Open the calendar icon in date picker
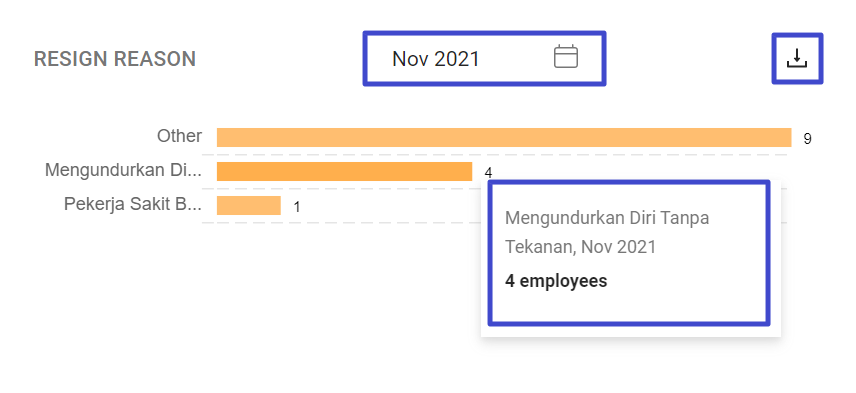The width and height of the screenshot is (856, 393). click(x=566, y=57)
